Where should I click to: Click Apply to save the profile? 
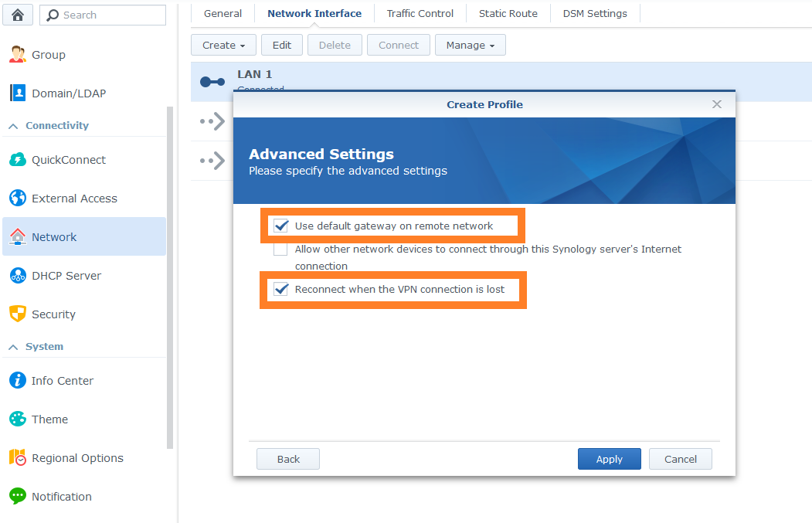pyautogui.click(x=609, y=459)
